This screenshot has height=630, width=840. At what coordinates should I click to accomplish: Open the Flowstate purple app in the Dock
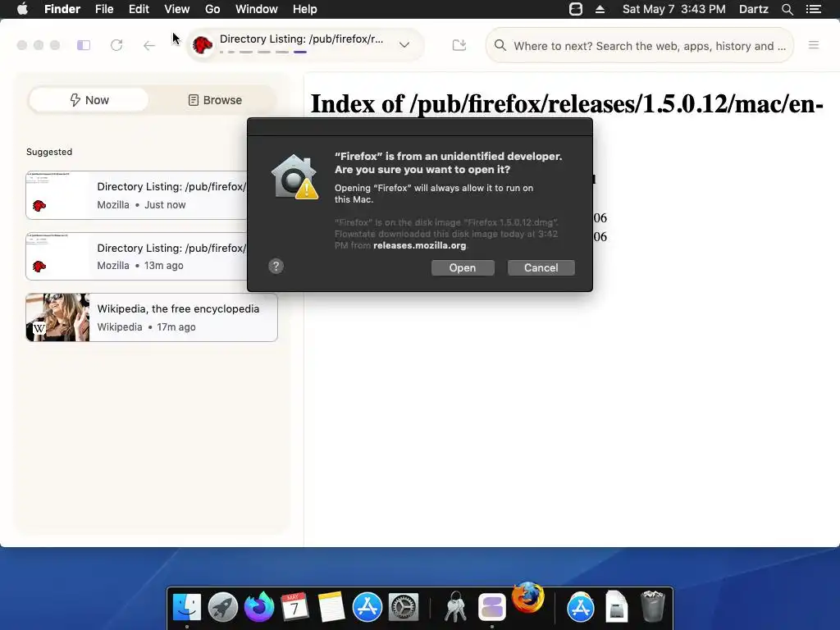pyautogui.click(x=492, y=607)
